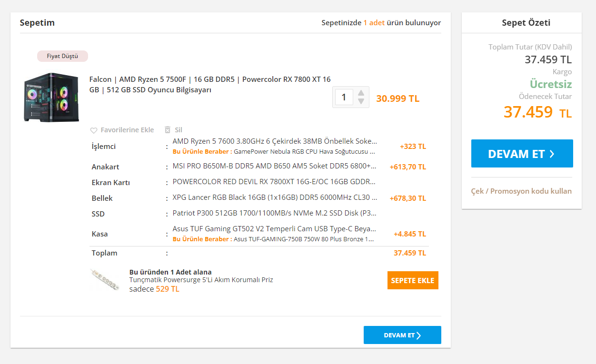
Task: Select the AMD Ryzen 5 7600 processor entry
Action: (275, 141)
